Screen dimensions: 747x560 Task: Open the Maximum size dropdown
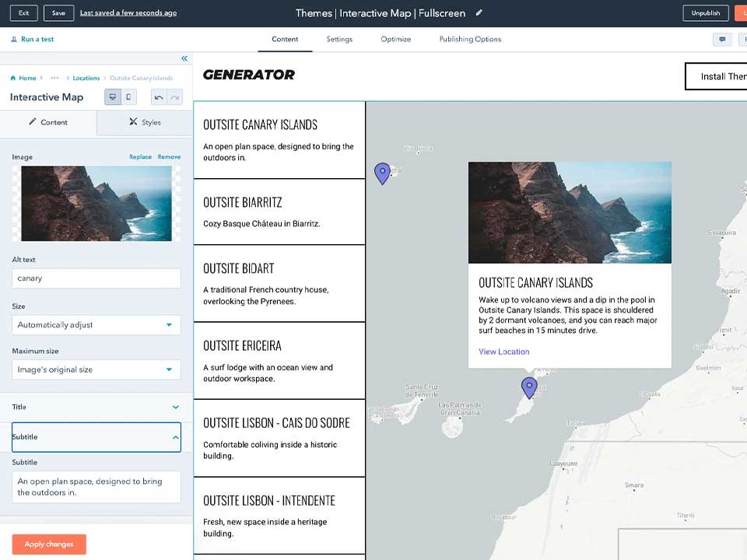tap(96, 369)
